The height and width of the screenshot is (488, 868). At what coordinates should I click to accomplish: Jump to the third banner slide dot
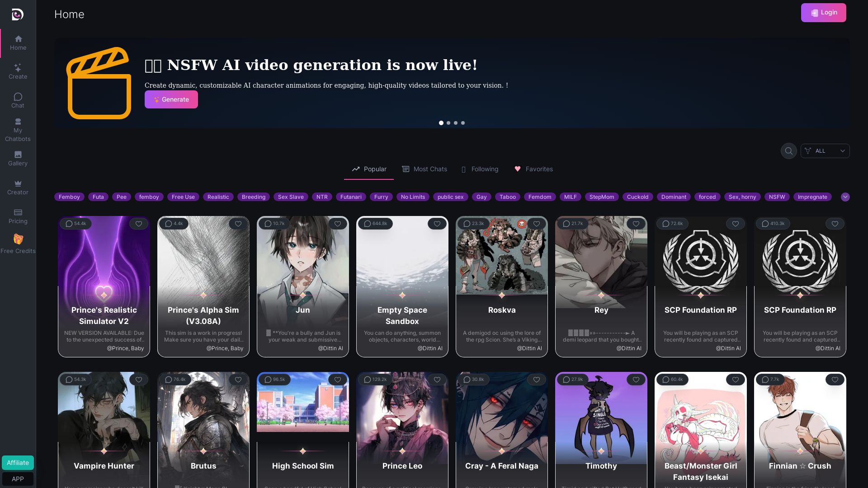456,123
